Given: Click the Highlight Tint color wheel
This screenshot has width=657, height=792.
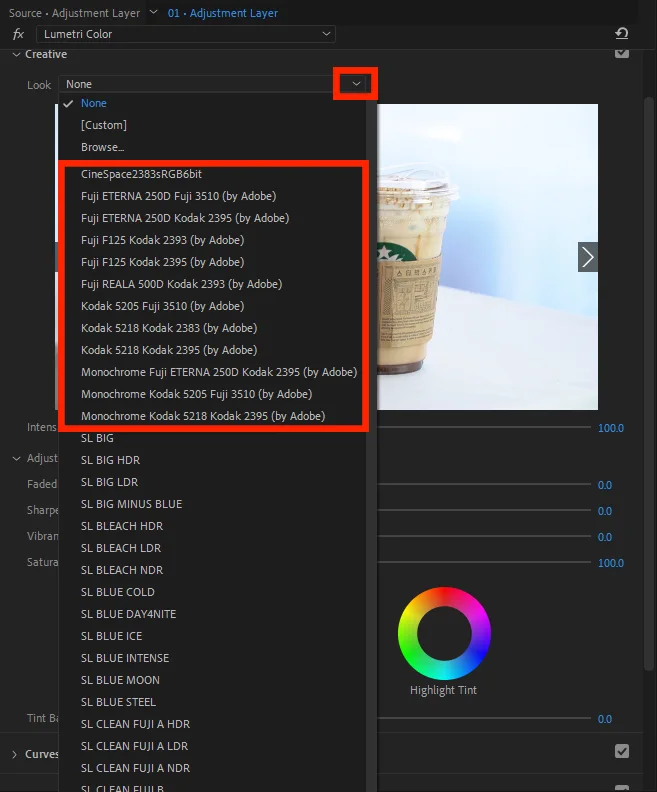Looking at the screenshot, I should click(444, 633).
